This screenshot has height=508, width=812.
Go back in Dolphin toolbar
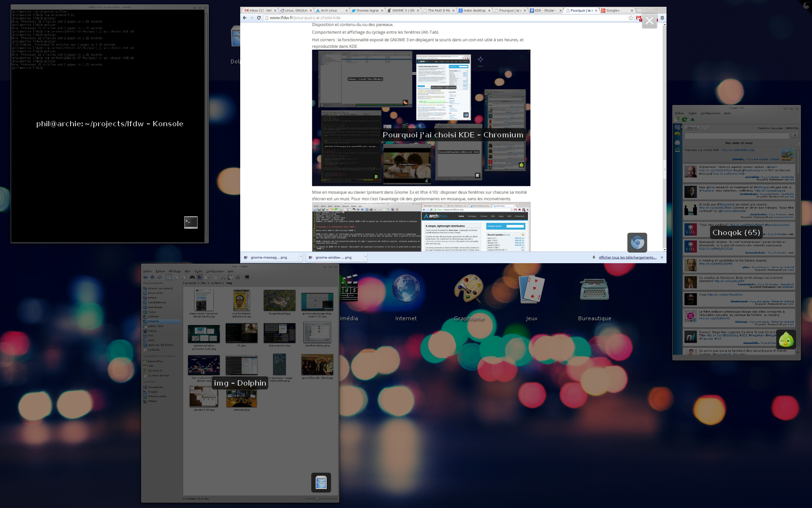pyautogui.click(x=145, y=277)
